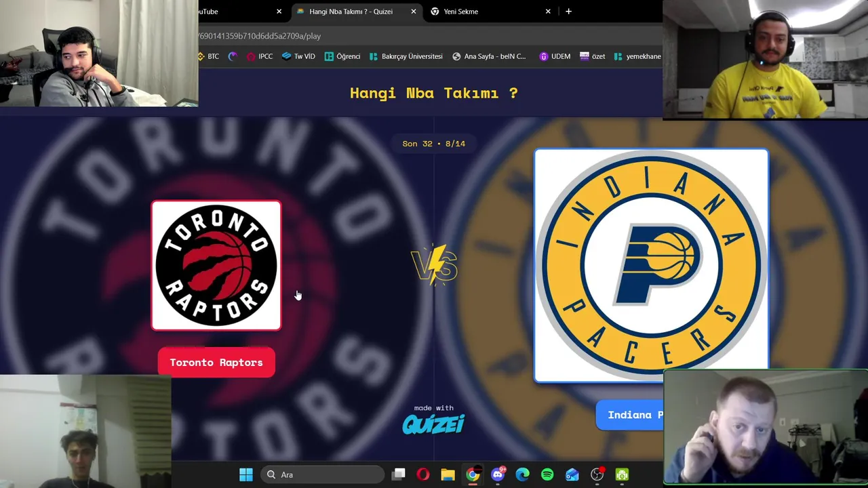
Task: Close the Yeni Sekme tab
Action: [548, 12]
